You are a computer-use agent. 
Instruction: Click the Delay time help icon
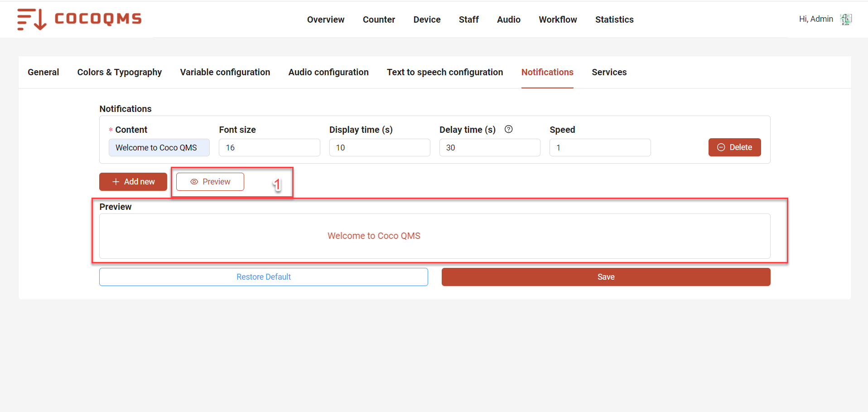pyautogui.click(x=509, y=129)
